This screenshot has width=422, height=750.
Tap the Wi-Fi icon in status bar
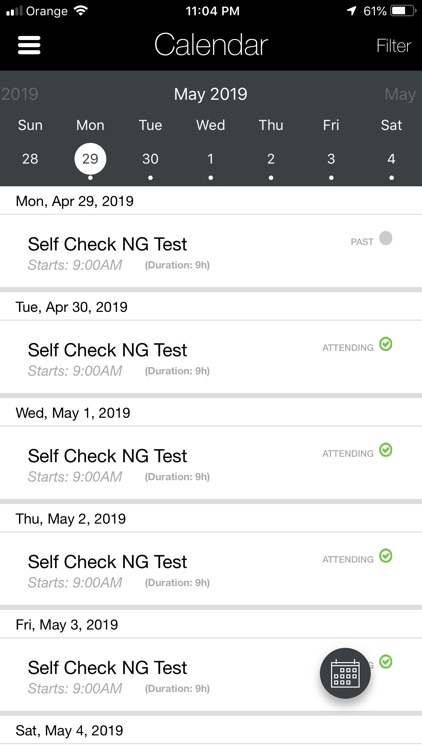(x=82, y=11)
